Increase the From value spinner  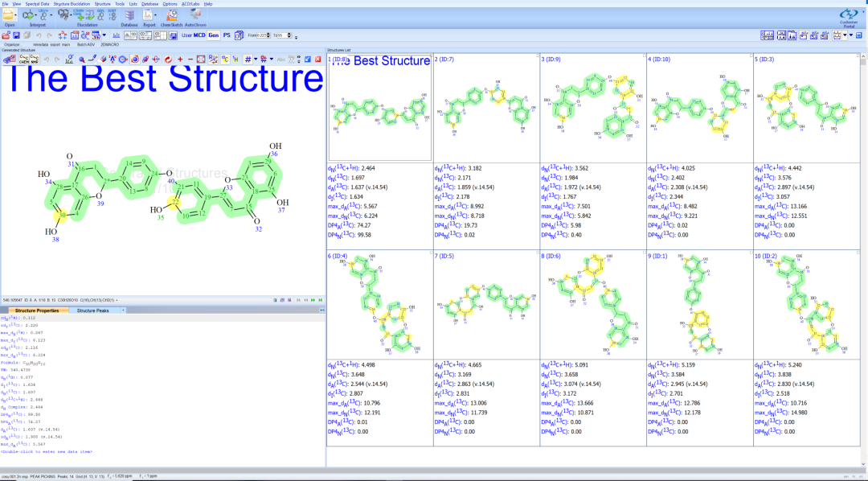point(268,34)
